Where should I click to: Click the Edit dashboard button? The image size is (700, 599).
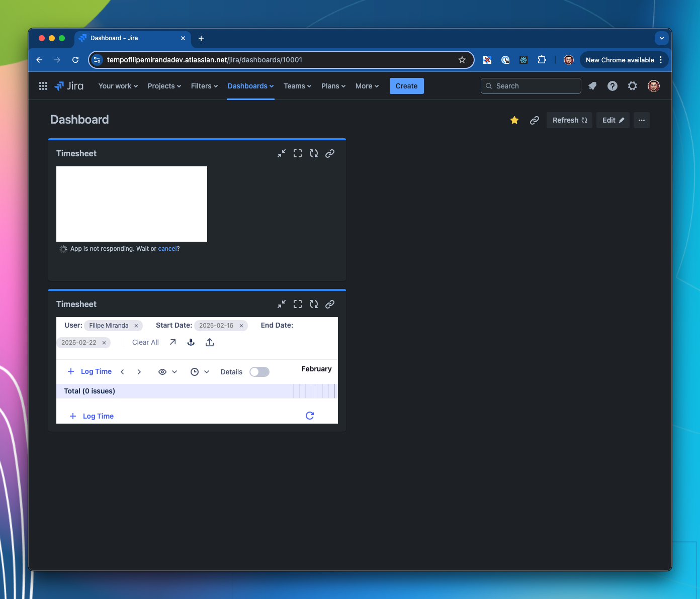click(x=613, y=120)
